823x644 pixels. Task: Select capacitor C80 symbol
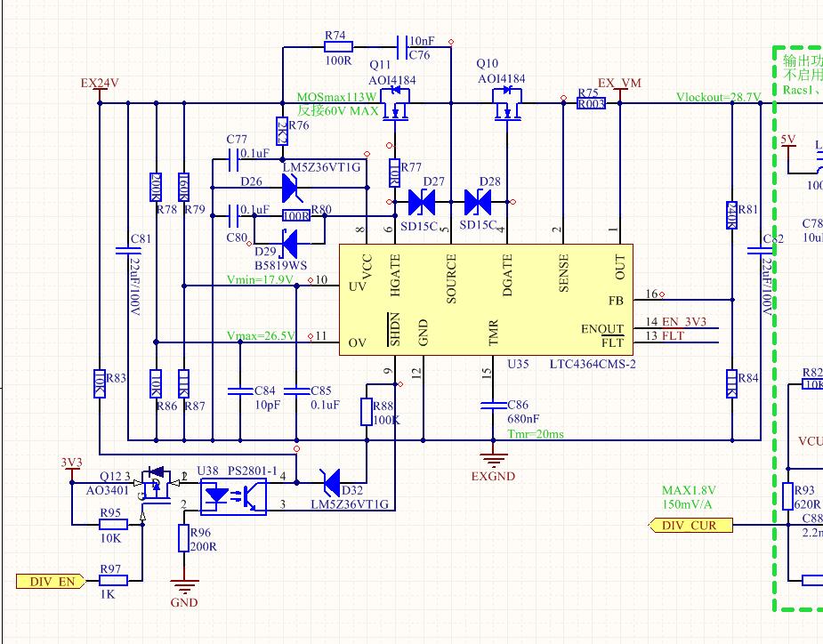(x=234, y=216)
